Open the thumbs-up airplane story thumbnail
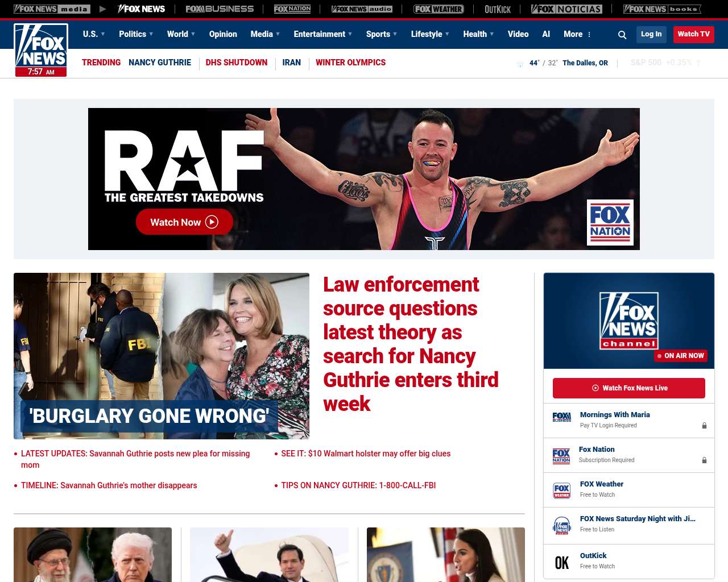The height and width of the screenshot is (582, 728). pyautogui.click(x=269, y=555)
